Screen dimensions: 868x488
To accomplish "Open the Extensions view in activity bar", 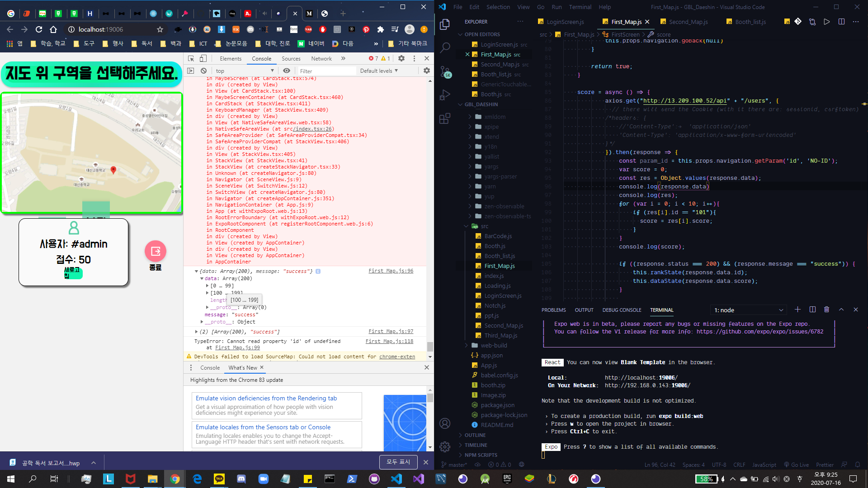I will pyautogui.click(x=445, y=118).
